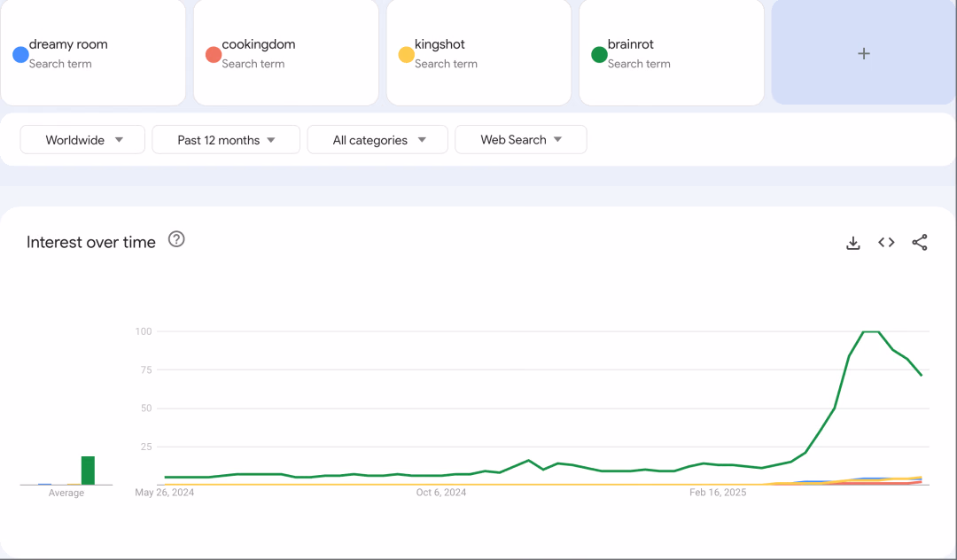This screenshot has height=560, width=957.
Task: Click the yellow dot for kingshot
Action: pos(407,54)
